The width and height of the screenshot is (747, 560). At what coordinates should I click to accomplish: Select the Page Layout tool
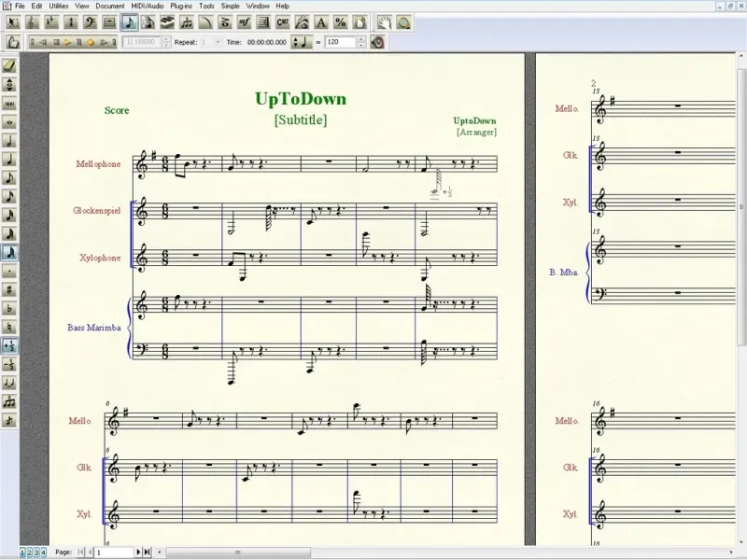click(359, 22)
